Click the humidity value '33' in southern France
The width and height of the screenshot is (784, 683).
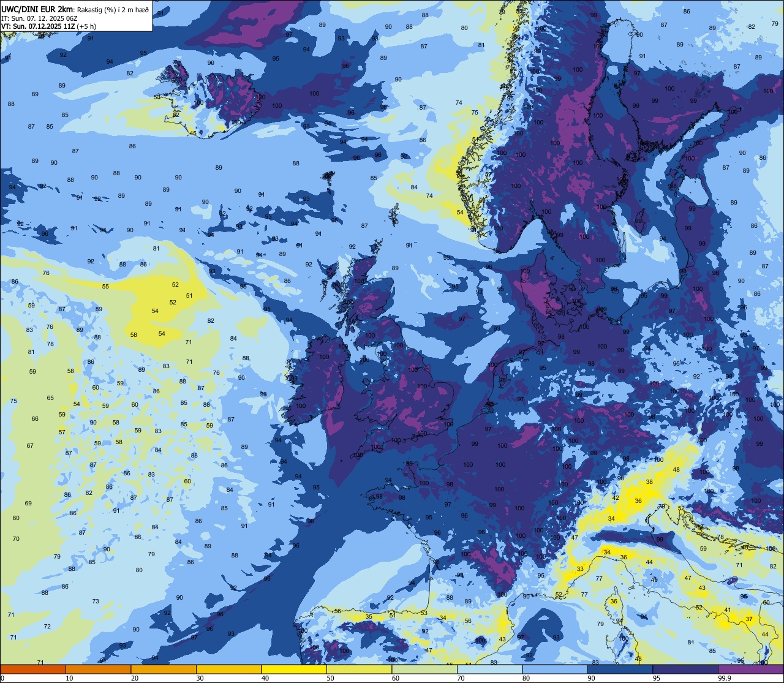(580, 569)
